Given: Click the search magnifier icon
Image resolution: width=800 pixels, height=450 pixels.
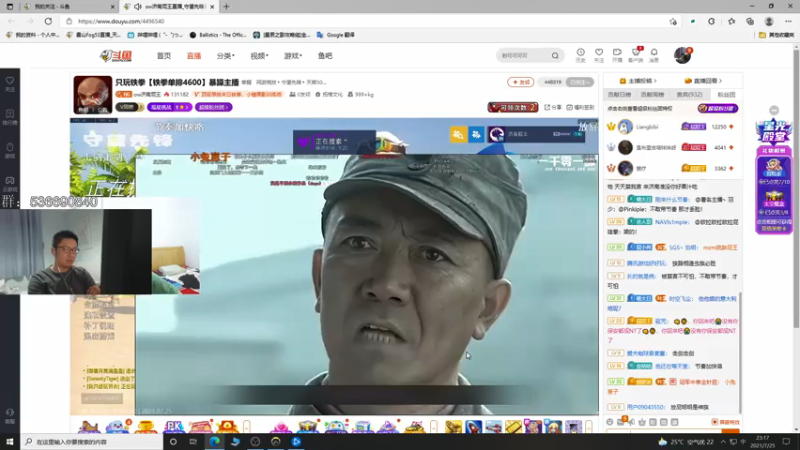Looking at the screenshot, I should click(555, 55).
